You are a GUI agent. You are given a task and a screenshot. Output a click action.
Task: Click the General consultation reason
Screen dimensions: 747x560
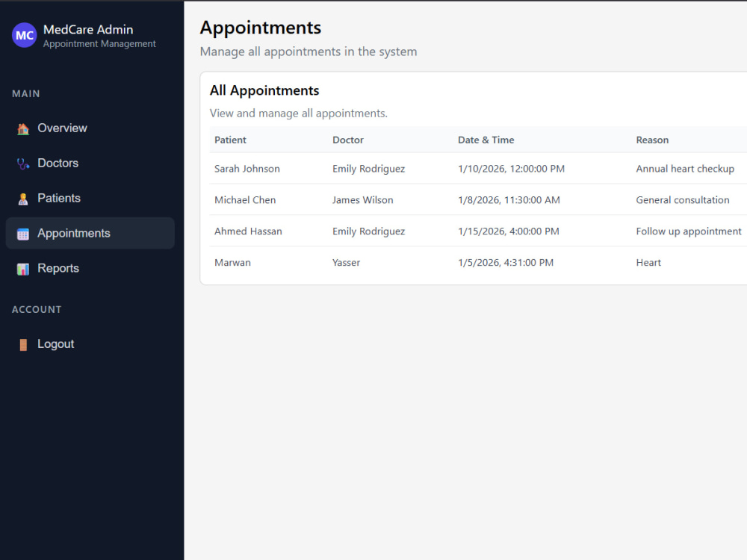[x=682, y=200]
